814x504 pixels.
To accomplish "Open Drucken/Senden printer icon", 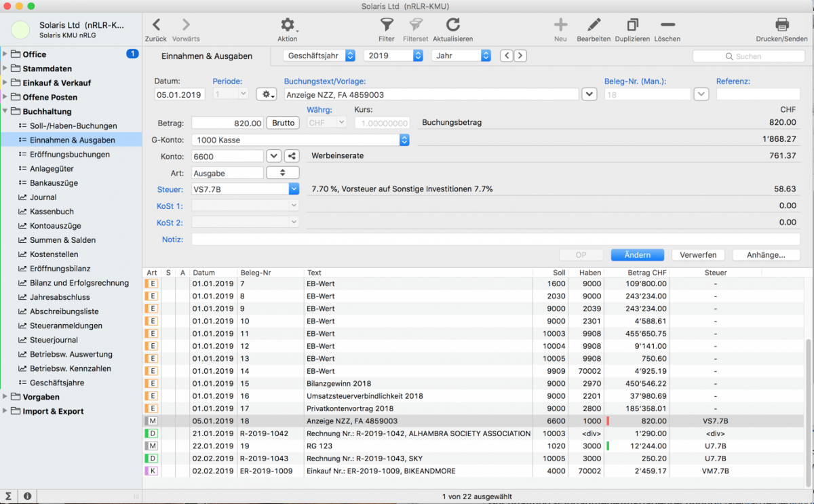I will click(781, 26).
